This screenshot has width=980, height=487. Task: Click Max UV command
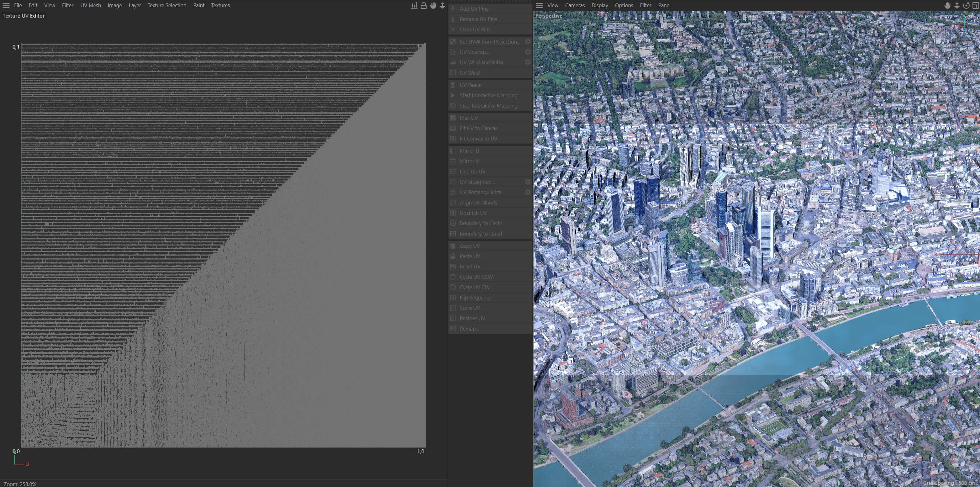(x=490, y=118)
